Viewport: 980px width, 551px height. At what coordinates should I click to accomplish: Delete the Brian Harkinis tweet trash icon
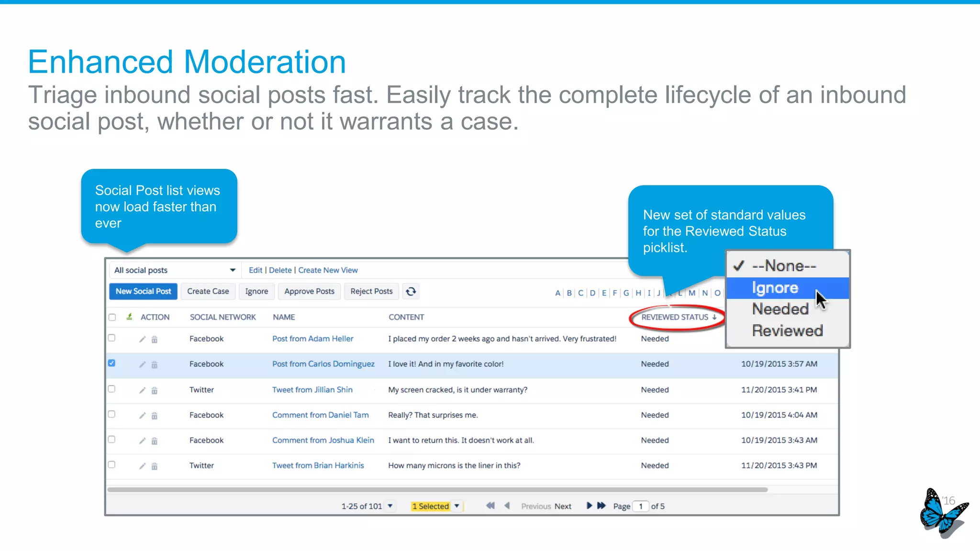click(x=155, y=466)
